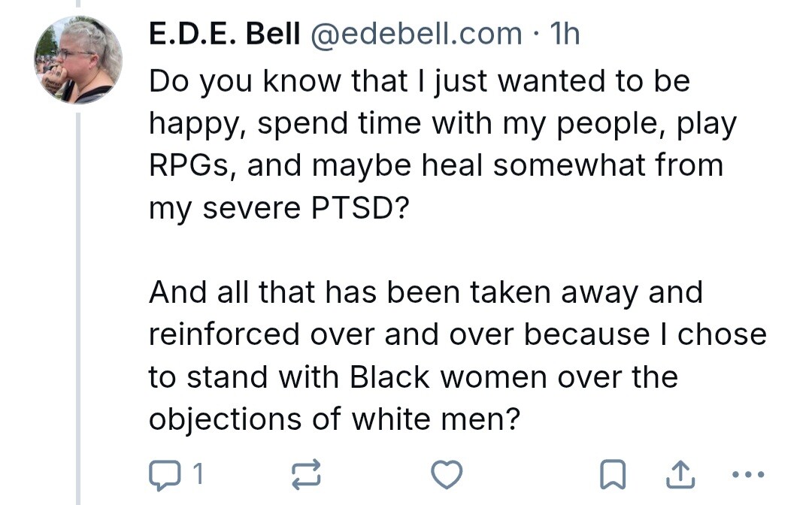This screenshot has height=505, width=812.
Task: Open the repost options menu
Action: point(306,473)
